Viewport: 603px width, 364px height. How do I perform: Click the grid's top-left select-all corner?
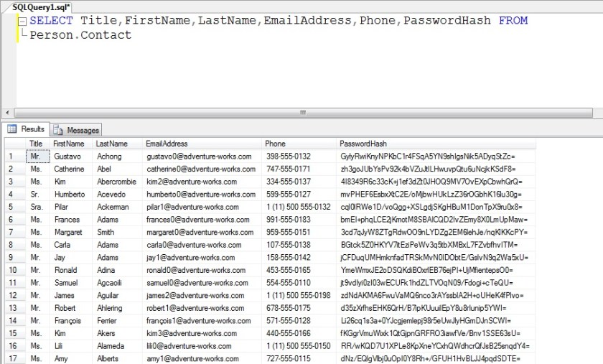click(x=12, y=144)
